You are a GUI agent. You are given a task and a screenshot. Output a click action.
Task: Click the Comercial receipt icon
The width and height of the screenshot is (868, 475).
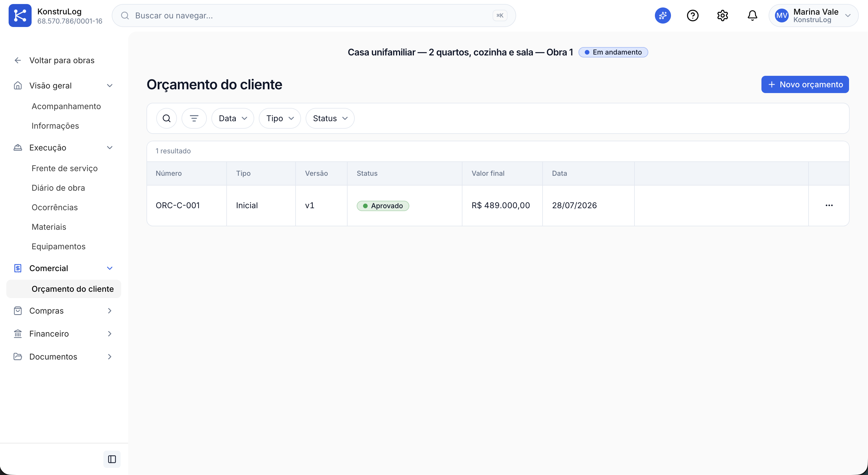(18, 268)
